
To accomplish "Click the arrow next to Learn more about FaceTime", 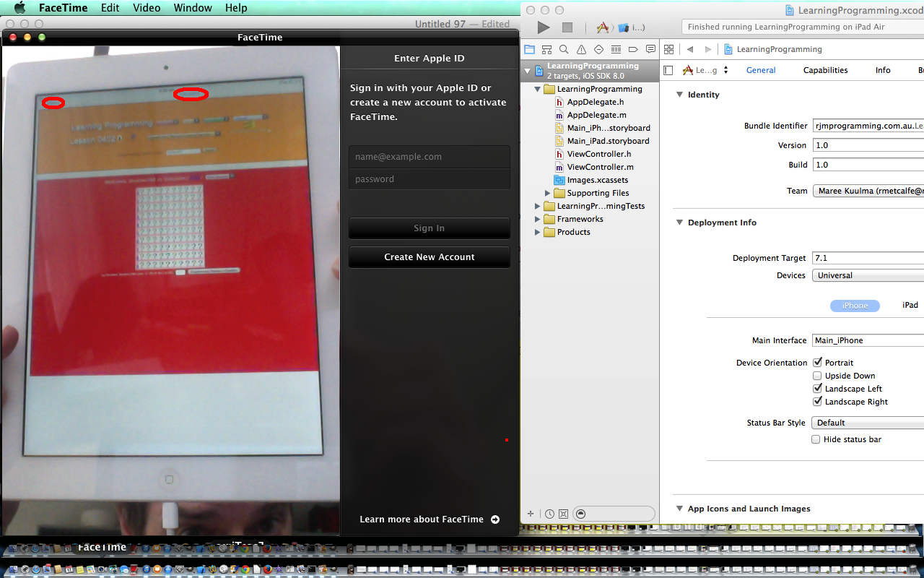I will 495,519.
